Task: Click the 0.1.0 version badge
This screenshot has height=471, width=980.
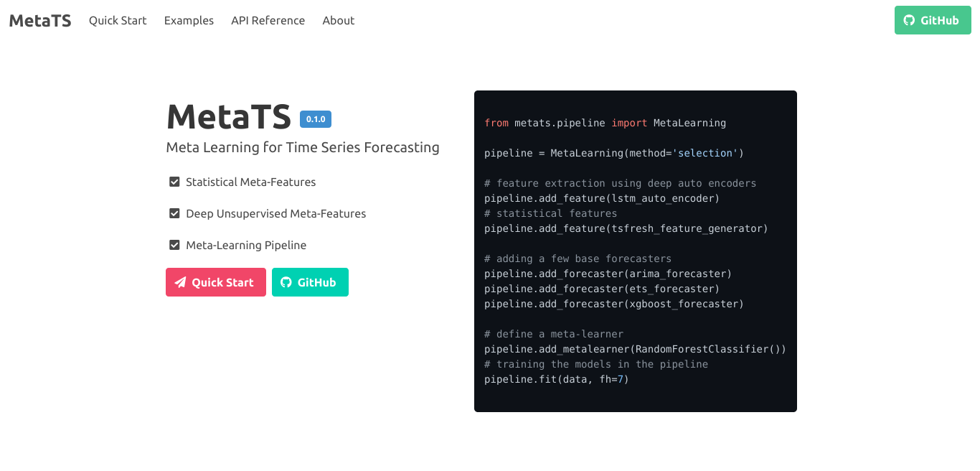Action: click(316, 119)
